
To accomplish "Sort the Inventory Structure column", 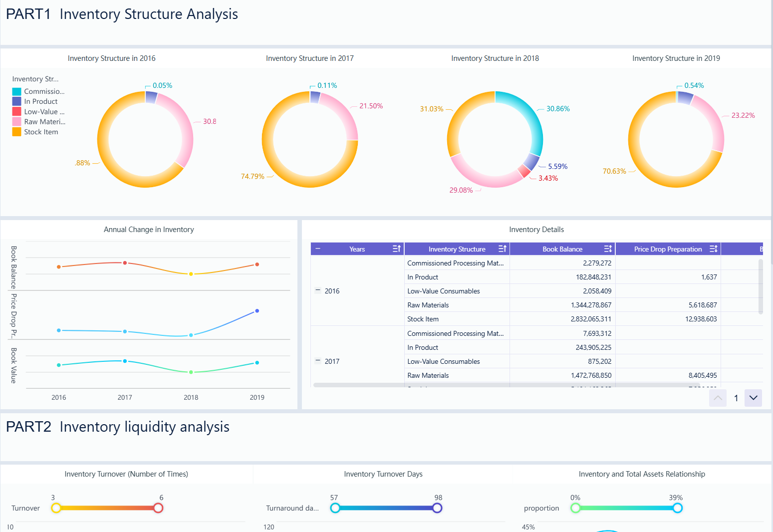I will (503, 249).
